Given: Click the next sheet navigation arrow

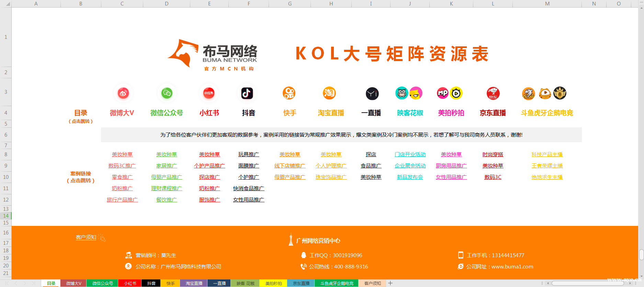Looking at the screenshot, I should pos(24,283).
